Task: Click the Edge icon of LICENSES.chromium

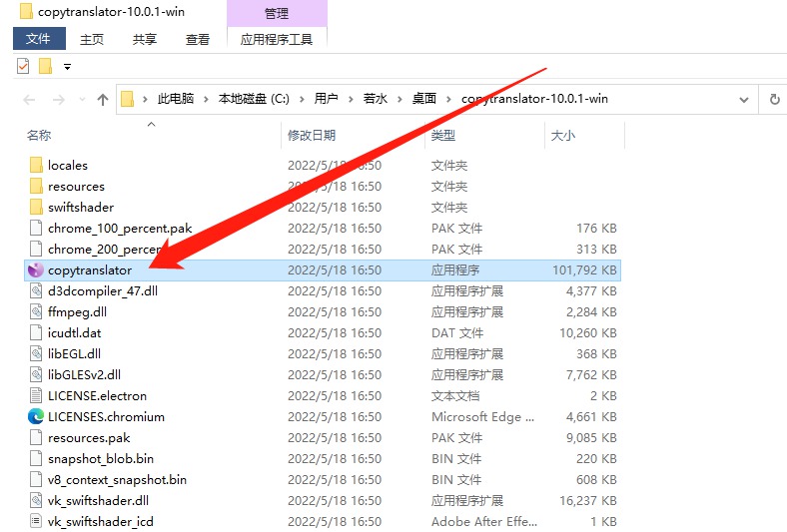Action: [x=36, y=416]
